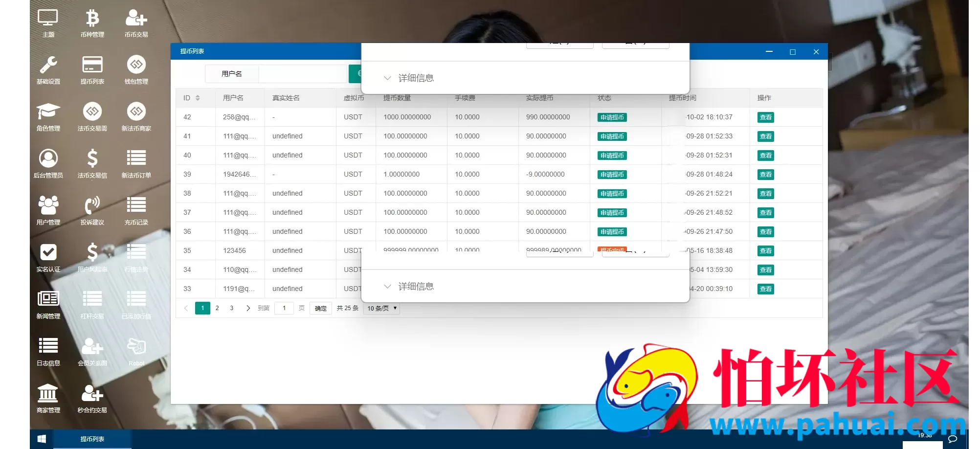Click 申请提币 status in row 39

[612, 175]
